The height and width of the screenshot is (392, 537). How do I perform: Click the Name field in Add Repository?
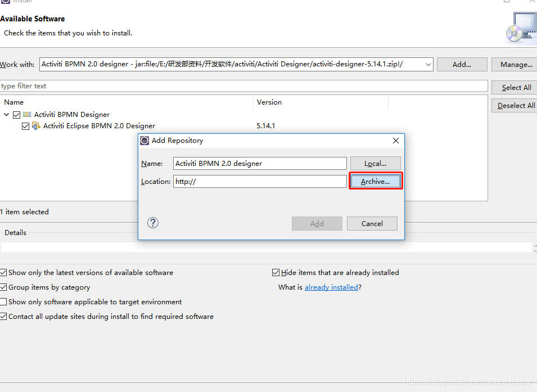coord(260,164)
